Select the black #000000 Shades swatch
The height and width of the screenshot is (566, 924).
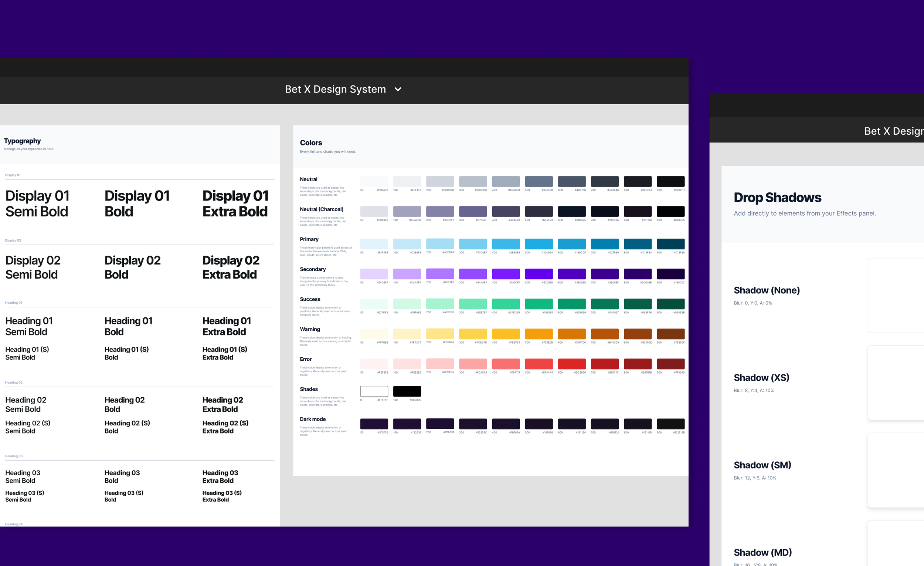click(407, 391)
